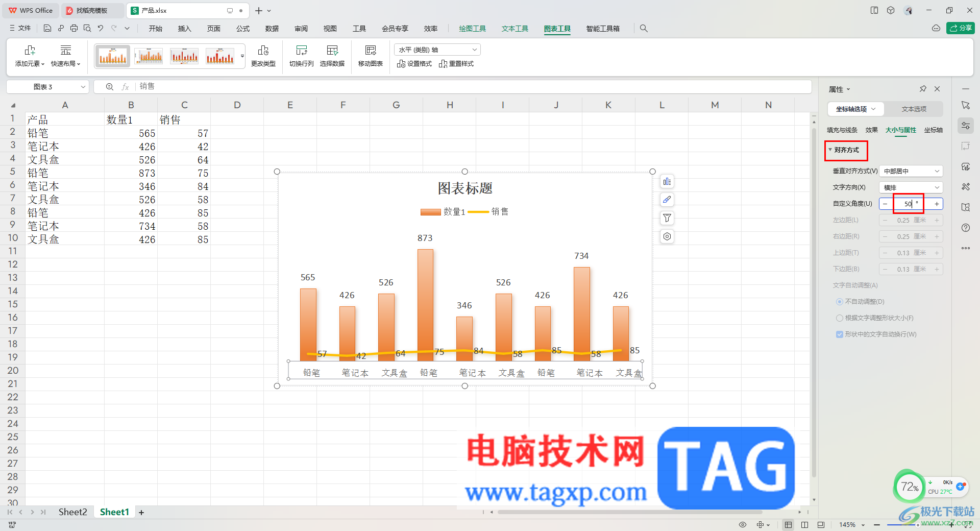Click Reset Style button
Image resolution: width=980 pixels, height=531 pixels.
click(x=456, y=64)
